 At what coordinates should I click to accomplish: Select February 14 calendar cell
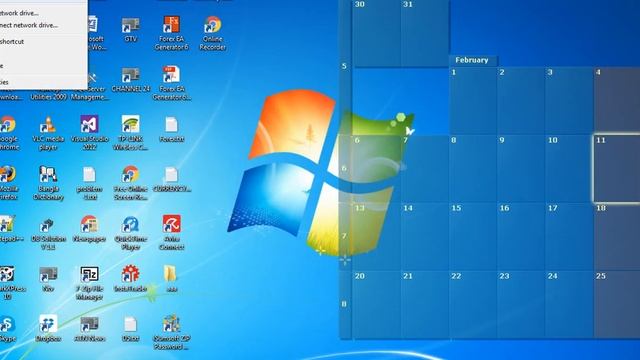424,236
